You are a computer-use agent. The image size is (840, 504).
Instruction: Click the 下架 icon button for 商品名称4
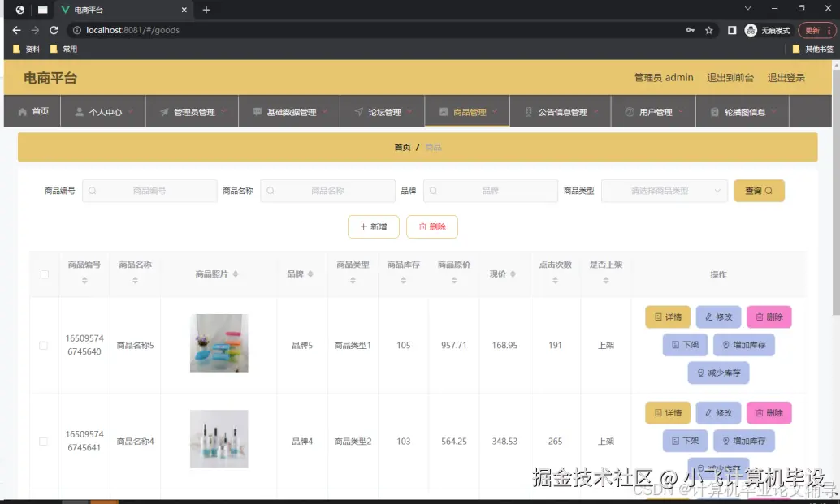(675, 441)
